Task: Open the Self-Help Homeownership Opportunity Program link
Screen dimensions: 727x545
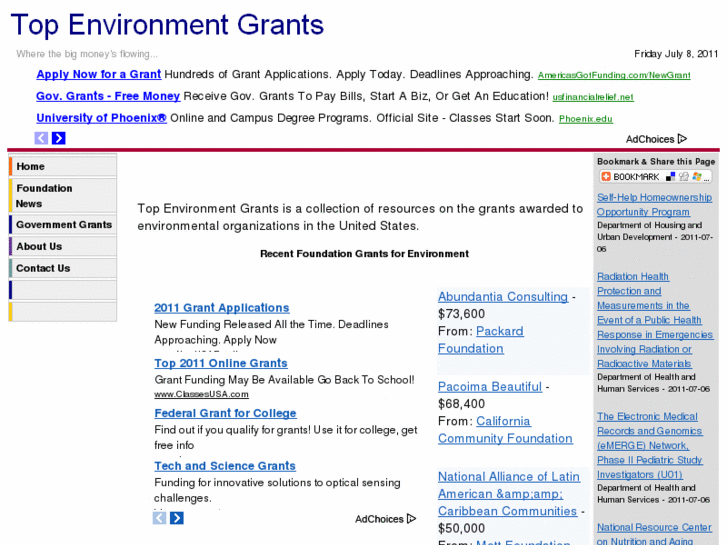Action: click(x=654, y=205)
